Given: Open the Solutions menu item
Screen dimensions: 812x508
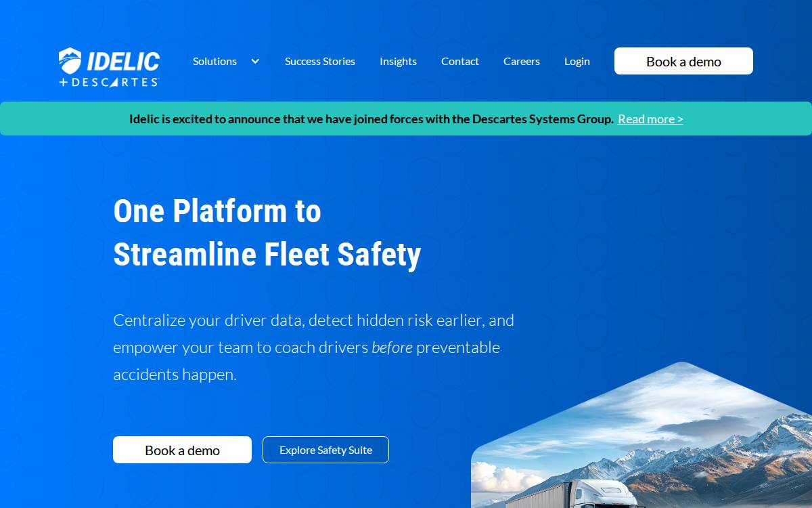Looking at the screenshot, I should pos(215,61).
